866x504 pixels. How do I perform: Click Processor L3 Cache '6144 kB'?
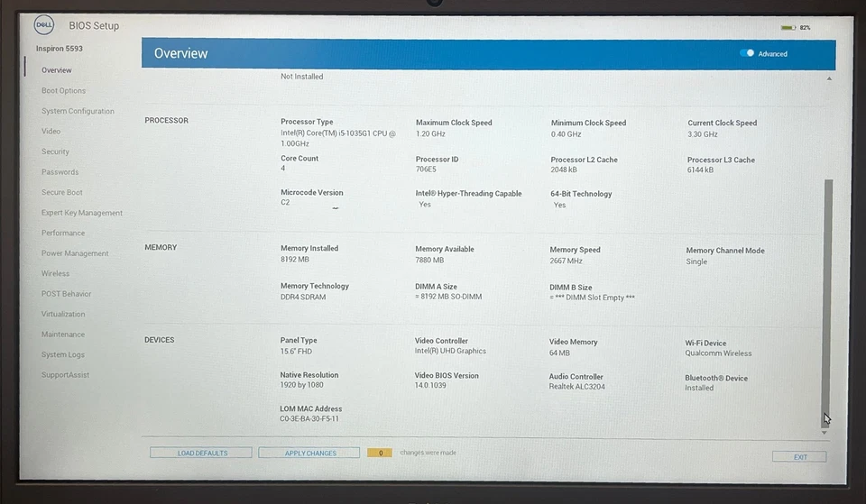700,170
